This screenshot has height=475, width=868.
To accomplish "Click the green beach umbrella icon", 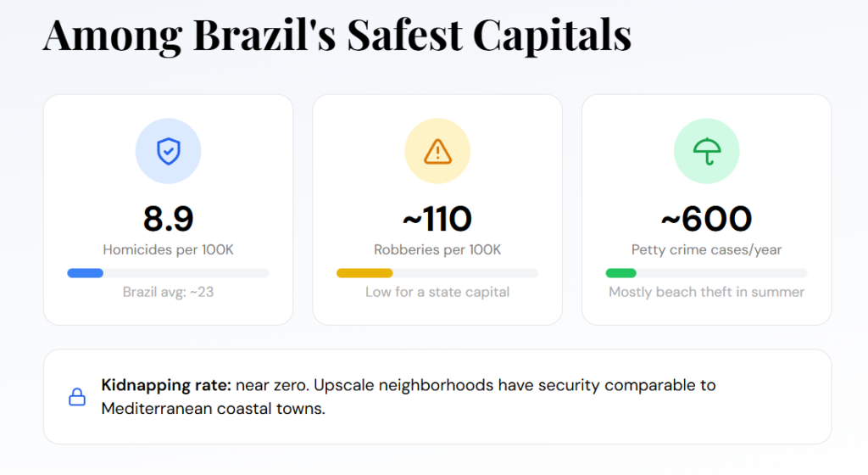I will click(x=706, y=152).
